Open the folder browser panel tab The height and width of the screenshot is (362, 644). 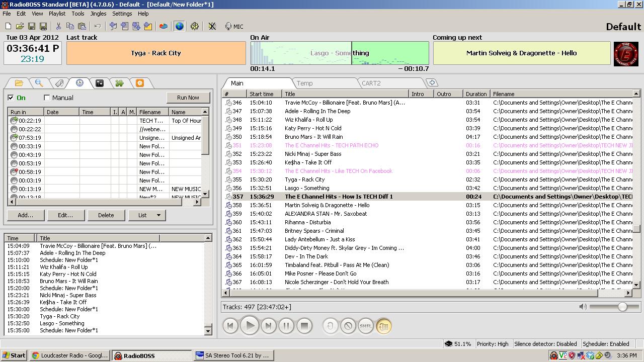point(19,83)
